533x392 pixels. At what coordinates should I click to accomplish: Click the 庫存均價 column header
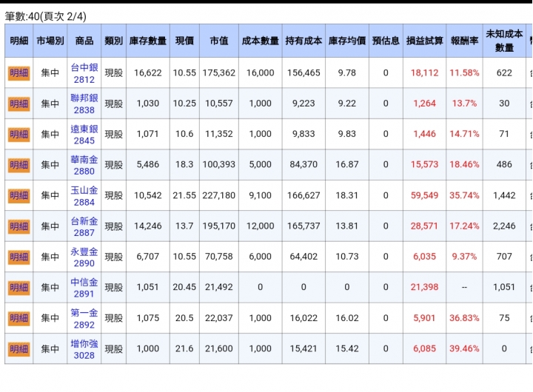click(347, 41)
